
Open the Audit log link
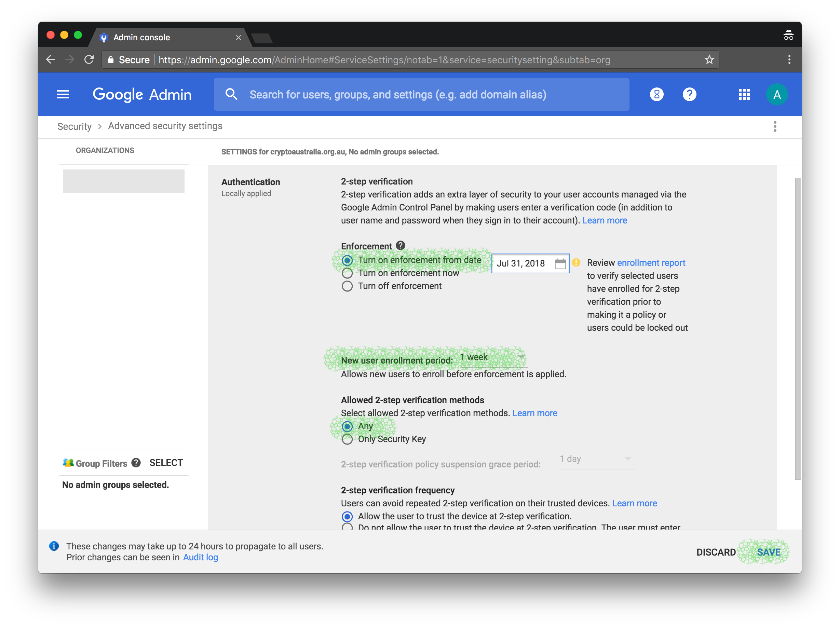point(201,557)
